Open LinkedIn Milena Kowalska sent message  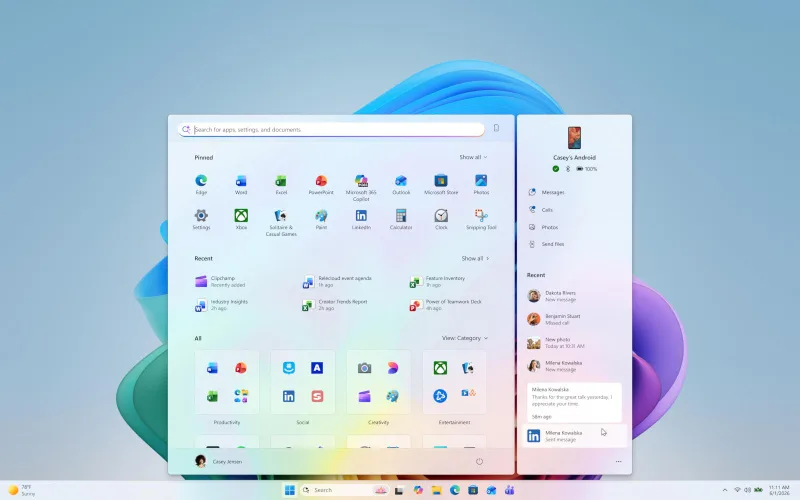[x=574, y=436]
